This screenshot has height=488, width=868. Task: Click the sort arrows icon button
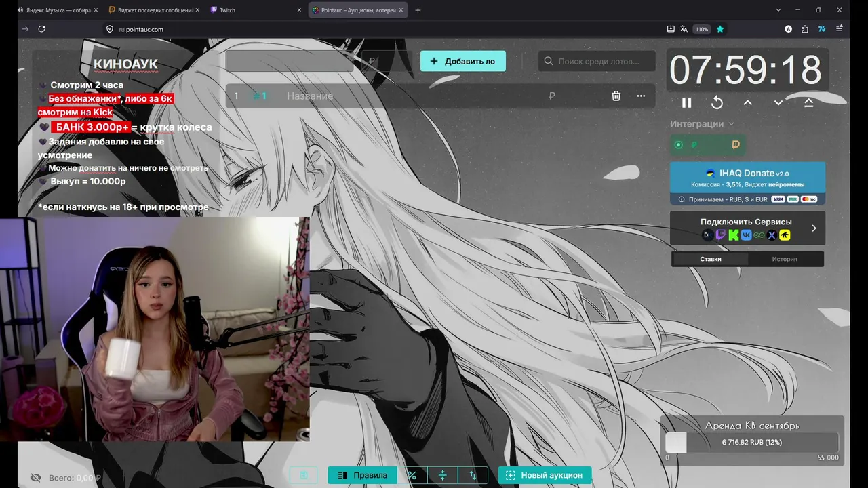click(473, 475)
